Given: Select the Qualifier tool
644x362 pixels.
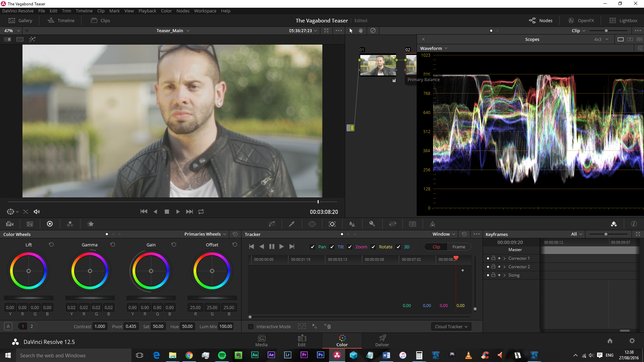Looking at the screenshot, I should click(292, 224).
